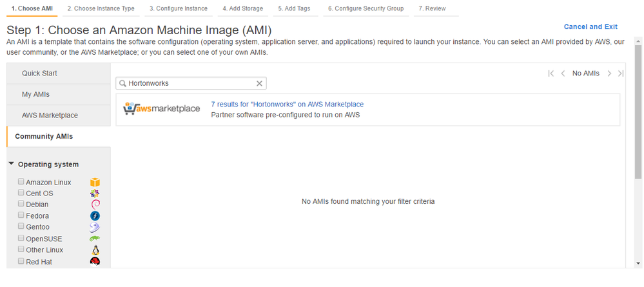The height and width of the screenshot is (287, 644).
Task: Select the Quick Start sidebar tab
Action: [x=58, y=74]
